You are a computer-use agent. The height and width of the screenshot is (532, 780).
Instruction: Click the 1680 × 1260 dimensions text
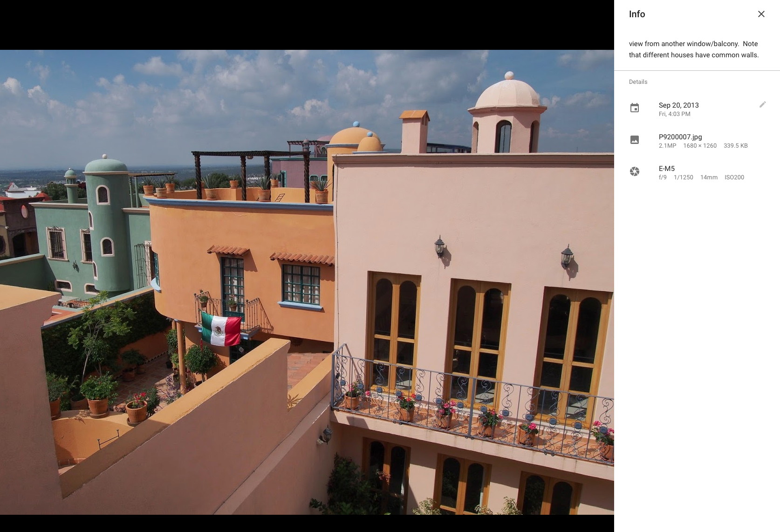(x=699, y=146)
